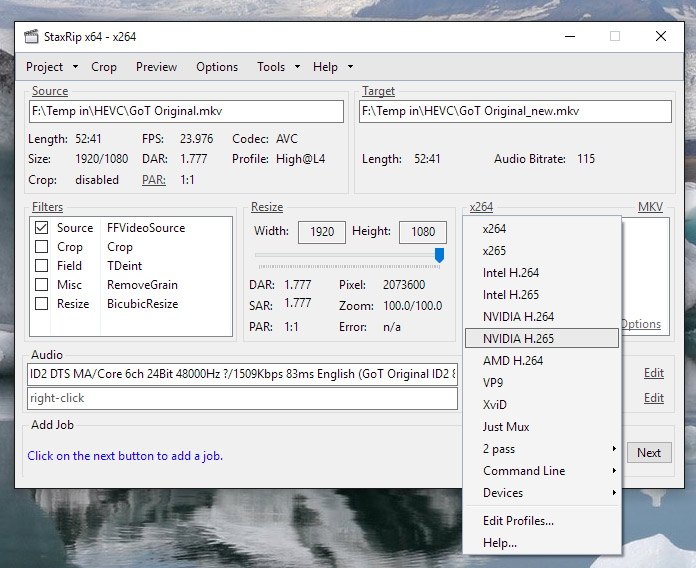
Task: Expand the Project menu dropdown arrow
Action: click(x=75, y=67)
